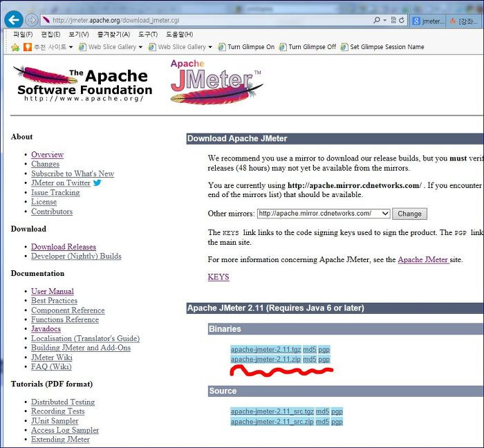The height and width of the screenshot is (448, 484).
Task: Open the License link
Action: pyautogui.click(x=44, y=202)
